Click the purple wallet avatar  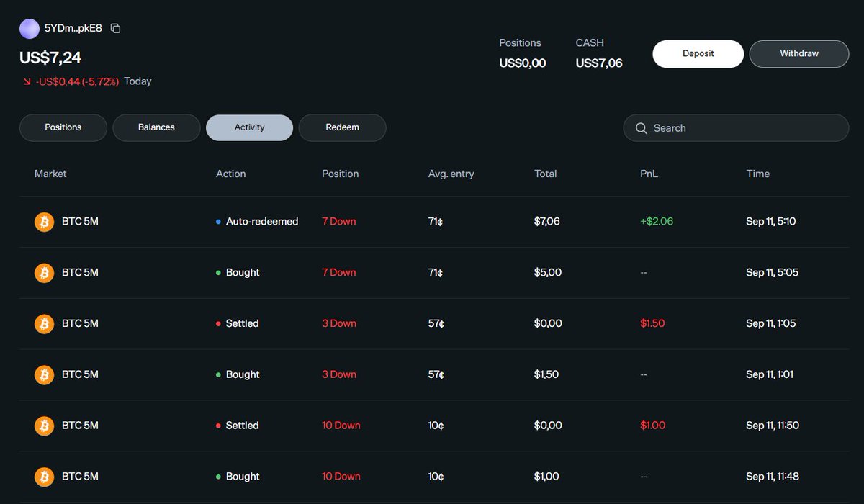(x=30, y=29)
